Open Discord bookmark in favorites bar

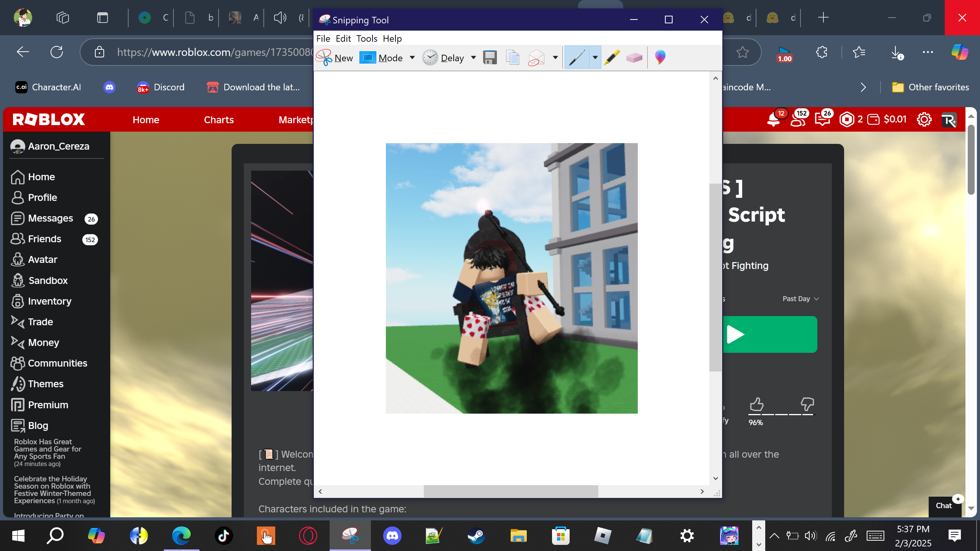pyautogui.click(x=161, y=87)
